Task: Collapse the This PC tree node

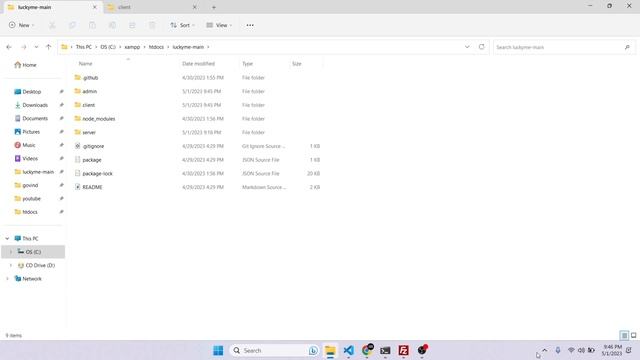Action: click(x=7, y=238)
